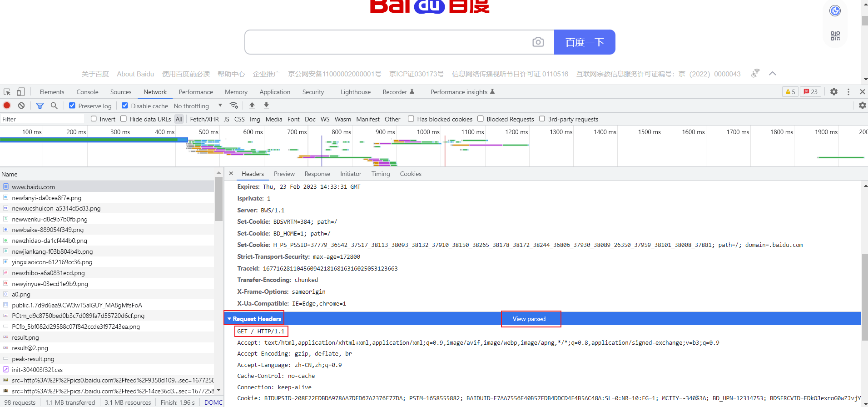Select the peak-result.png request
868x407 pixels.
(x=107, y=359)
